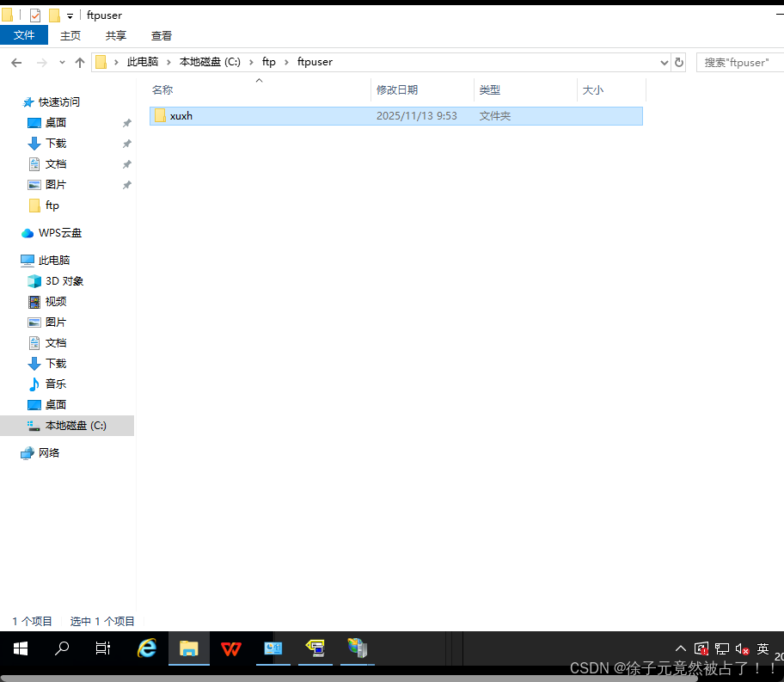
Task: Launch Internet Explorer from the taskbar
Action: point(146,648)
